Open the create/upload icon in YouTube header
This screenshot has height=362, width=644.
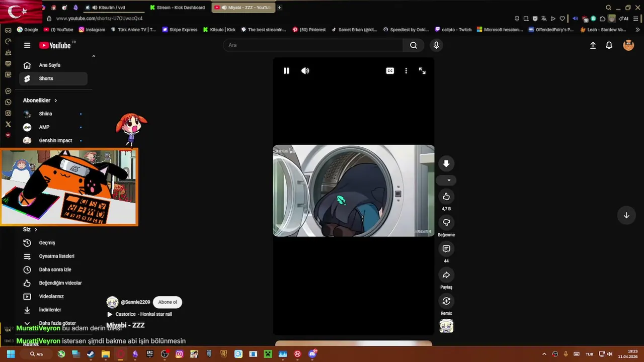(x=593, y=45)
